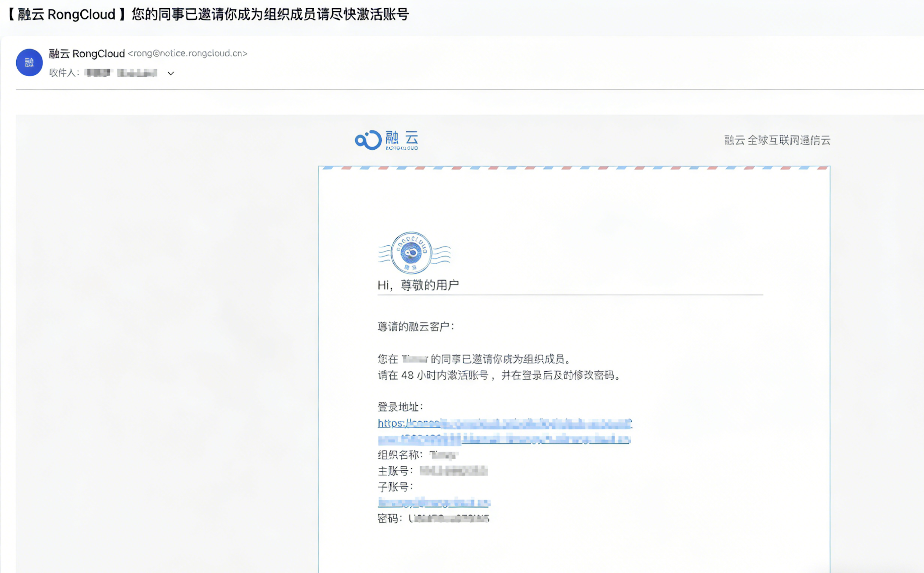The height and width of the screenshot is (573, 924).
Task: Click the 登录地址 label
Action: pos(400,407)
